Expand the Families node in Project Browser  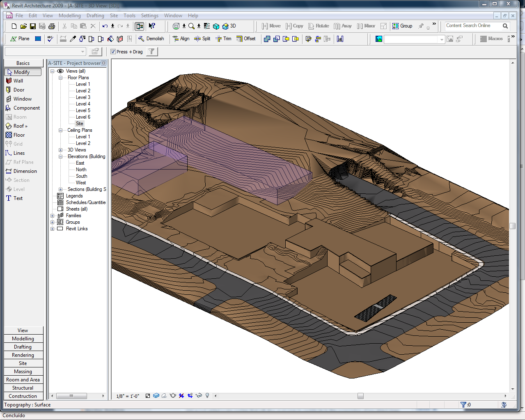tap(52, 215)
